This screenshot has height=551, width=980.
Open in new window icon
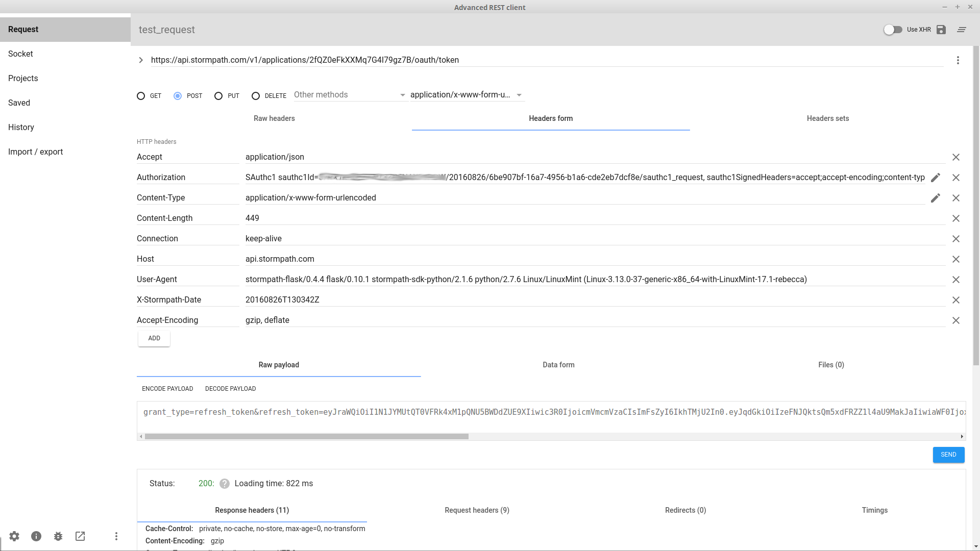pyautogui.click(x=80, y=536)
